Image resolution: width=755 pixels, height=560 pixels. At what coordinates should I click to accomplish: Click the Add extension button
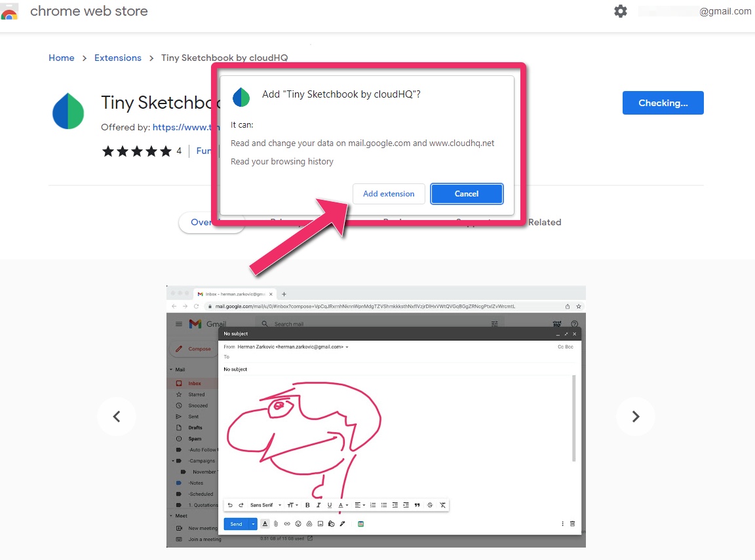pyautogui.click(x=389, y=194)
